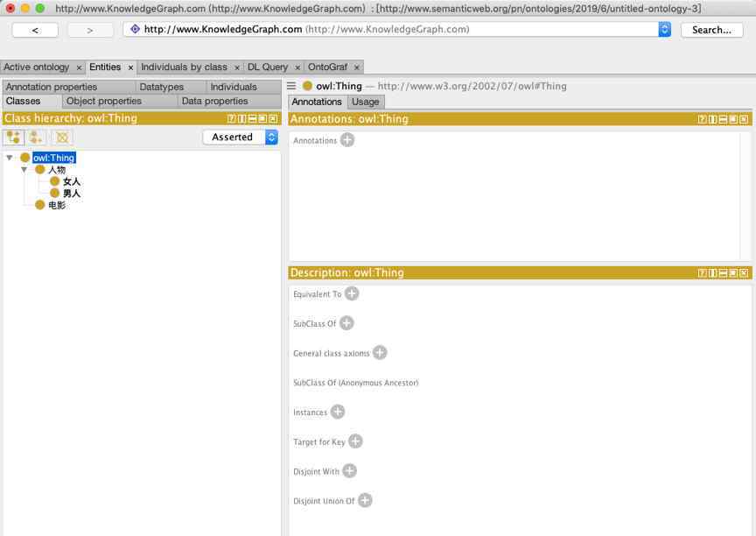Click the Add subclass icon in class hierarchy
Screen dimensions: 756x536
point(13,138)
